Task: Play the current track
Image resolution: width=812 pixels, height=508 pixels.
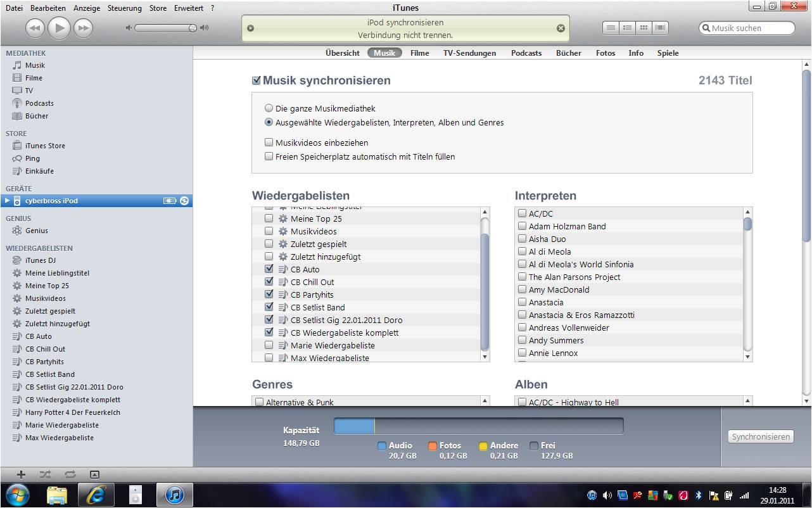Action: tap(59, 28)
